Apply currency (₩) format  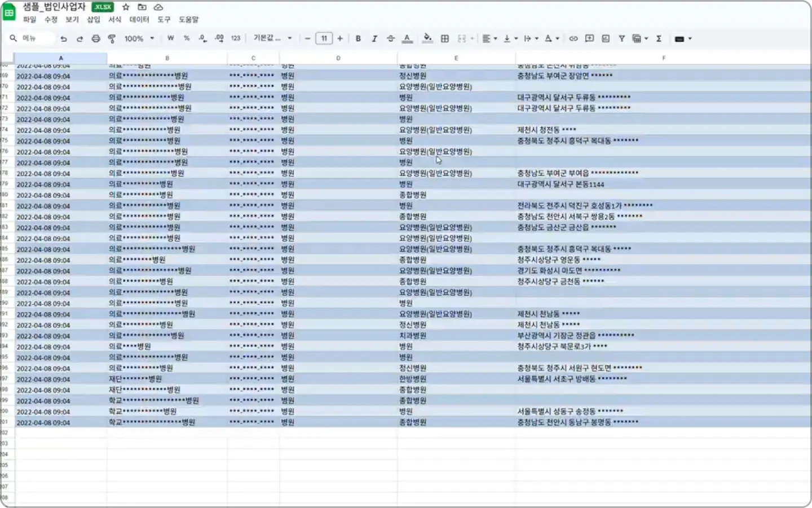coord(170,38)
